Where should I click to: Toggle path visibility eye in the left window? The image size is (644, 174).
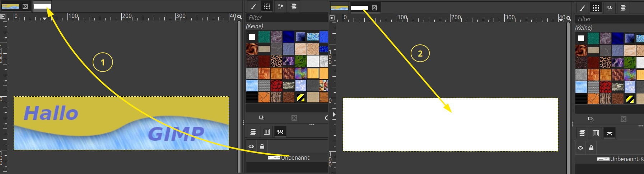coord(251,146)
